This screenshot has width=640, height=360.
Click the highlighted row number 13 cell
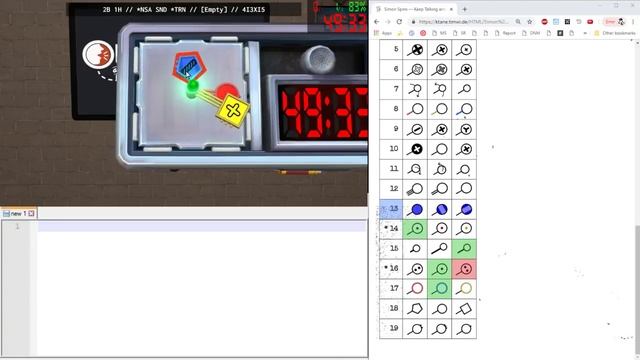click(x=391, y=209)
